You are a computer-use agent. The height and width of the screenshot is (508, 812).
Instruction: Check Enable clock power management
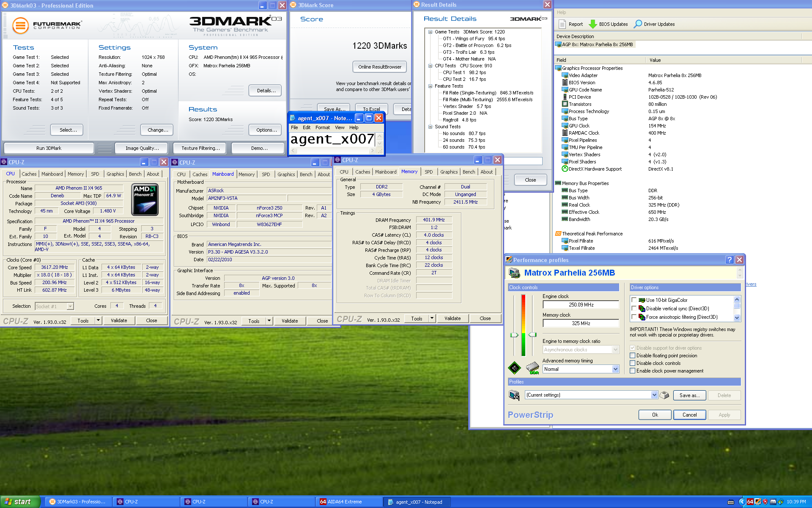coord(633,371)
